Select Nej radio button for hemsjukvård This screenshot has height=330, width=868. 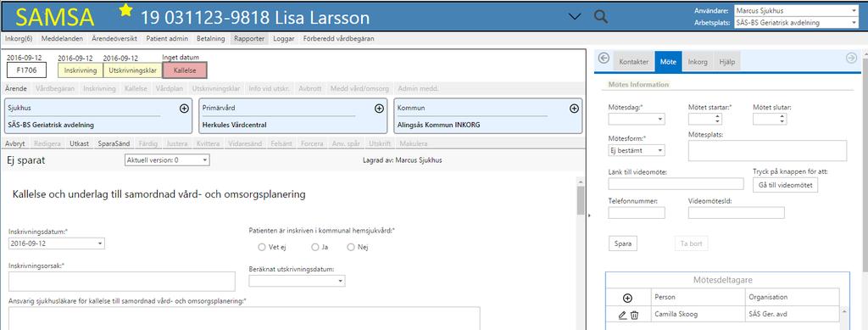pyautogui.click(x=351, y=247)
